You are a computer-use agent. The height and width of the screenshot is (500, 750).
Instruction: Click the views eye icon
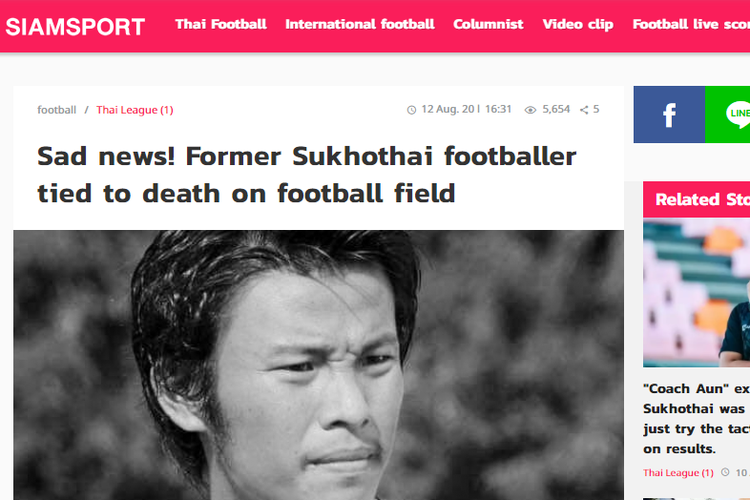pyautogui.click(x=530, y=110)
